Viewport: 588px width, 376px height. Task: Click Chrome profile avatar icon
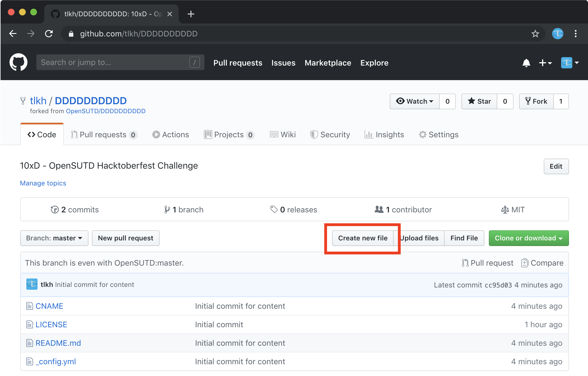tap(557, 34)
